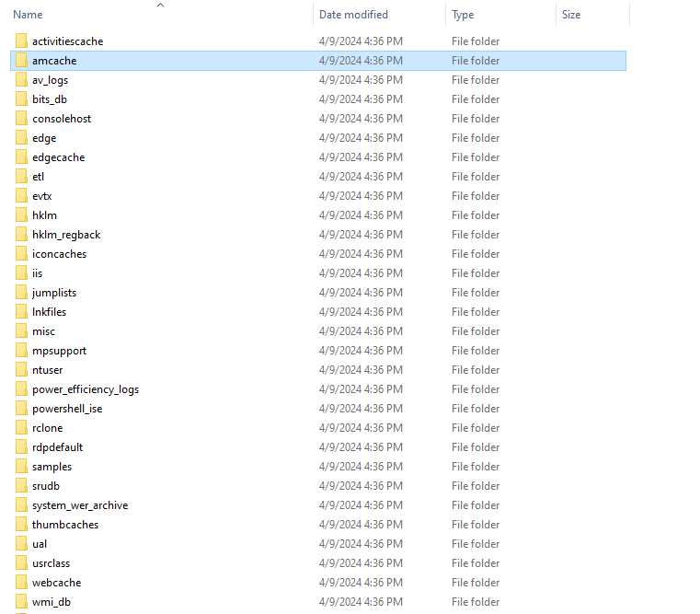Screen dimensions: 700x614
Task: Select the usrclass folder name
Action: [51, 563]
